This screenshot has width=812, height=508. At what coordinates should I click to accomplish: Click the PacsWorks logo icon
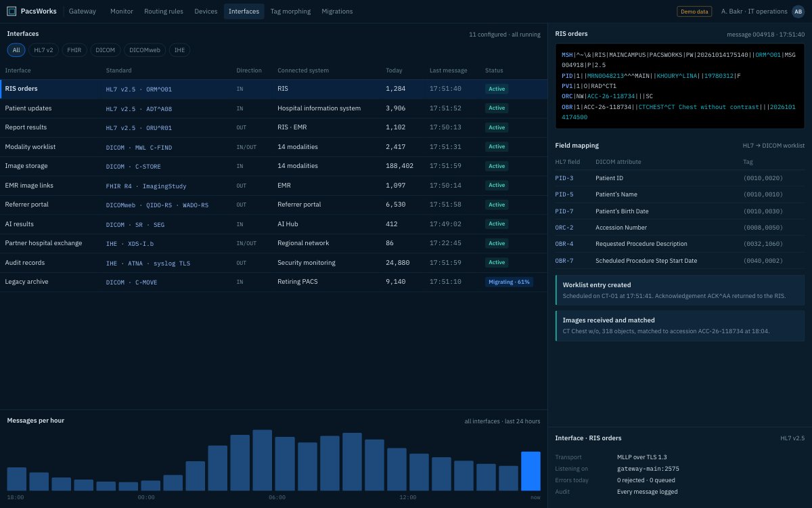pyautogui.click(x=12, y=11)
